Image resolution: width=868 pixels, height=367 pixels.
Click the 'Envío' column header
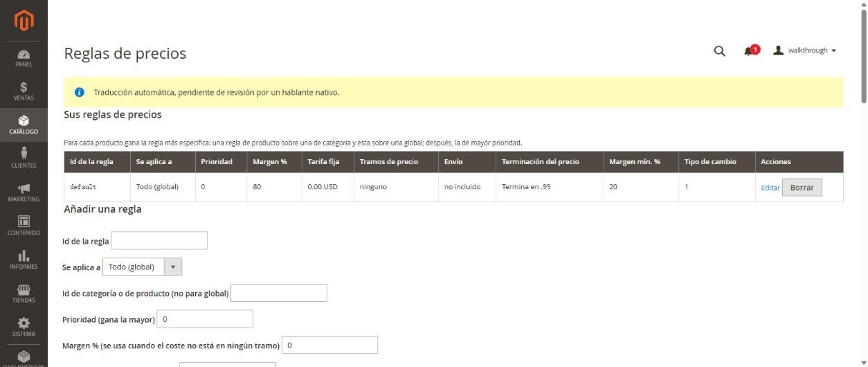tap(467, 162)
